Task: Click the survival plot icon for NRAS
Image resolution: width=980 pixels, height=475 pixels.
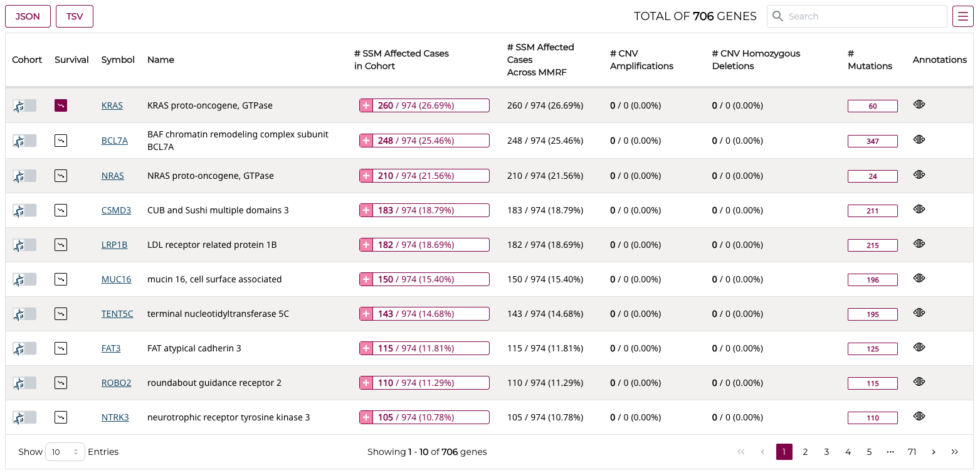Action: pos(61,176)
